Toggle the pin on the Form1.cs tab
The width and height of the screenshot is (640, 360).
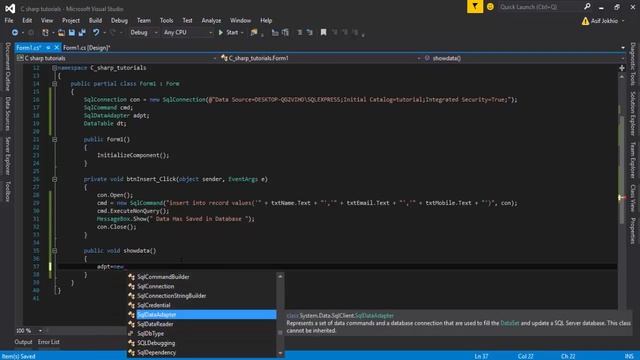click(x=48, y=48)
